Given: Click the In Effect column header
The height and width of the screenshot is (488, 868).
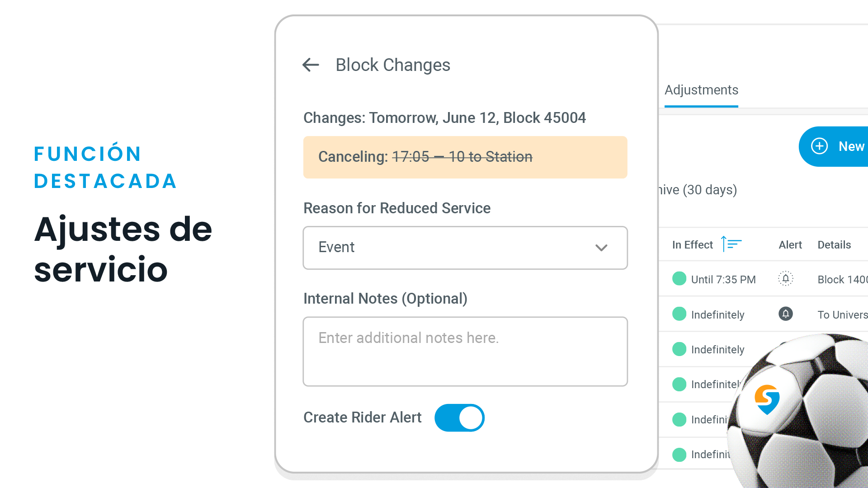Looking at the screenshot, I should coord(692,245).
